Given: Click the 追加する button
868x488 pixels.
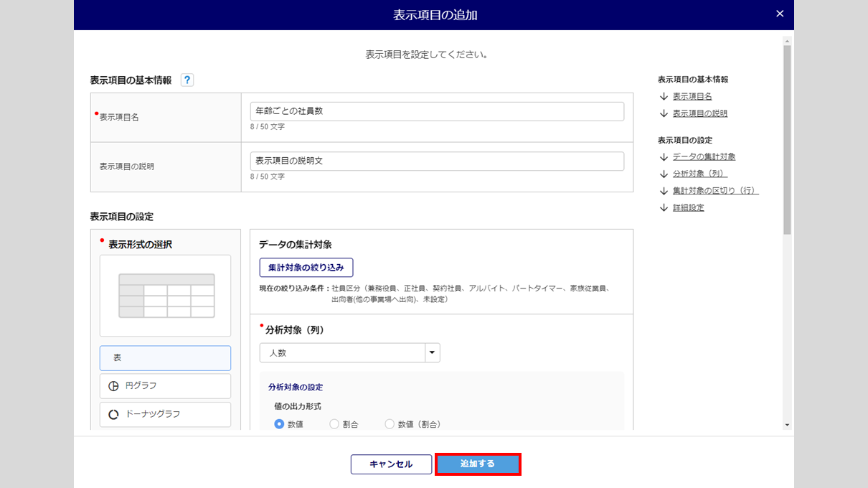Looking at the screenshot, I should [x=478, y=464].
